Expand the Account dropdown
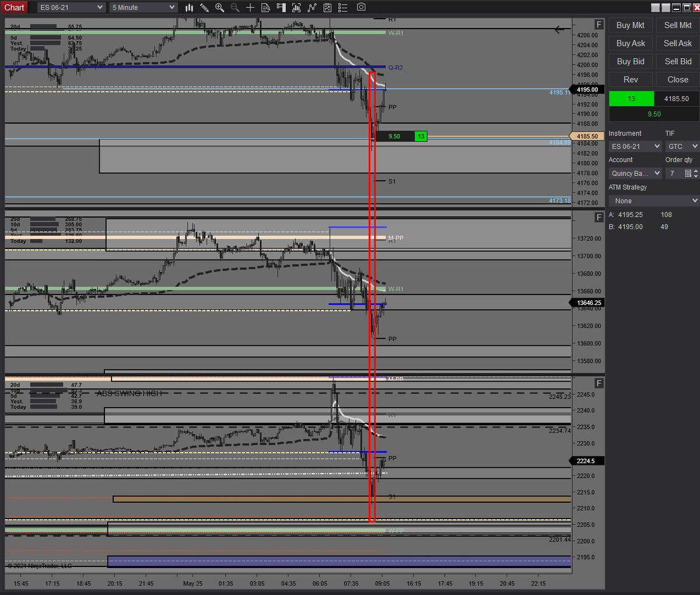This screenshot has width=700, height=595. coord(635,173)
